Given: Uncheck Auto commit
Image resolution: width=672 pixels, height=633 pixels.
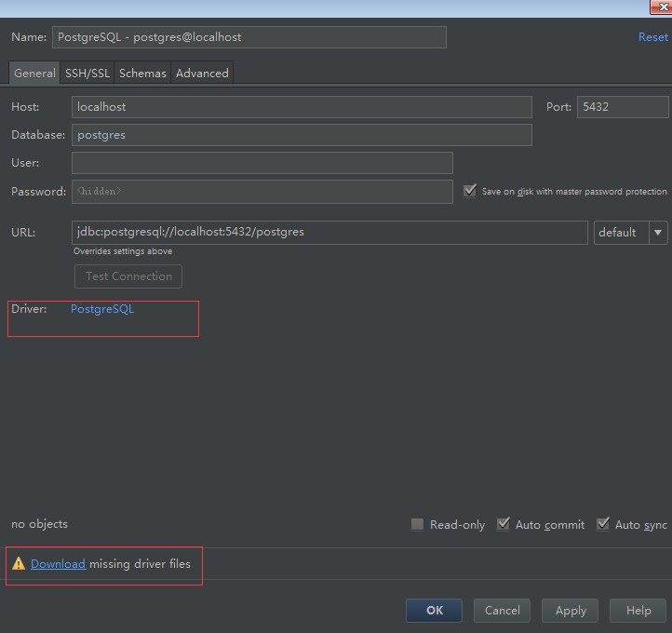Looking at the screenshot, I should click(504, 524).
